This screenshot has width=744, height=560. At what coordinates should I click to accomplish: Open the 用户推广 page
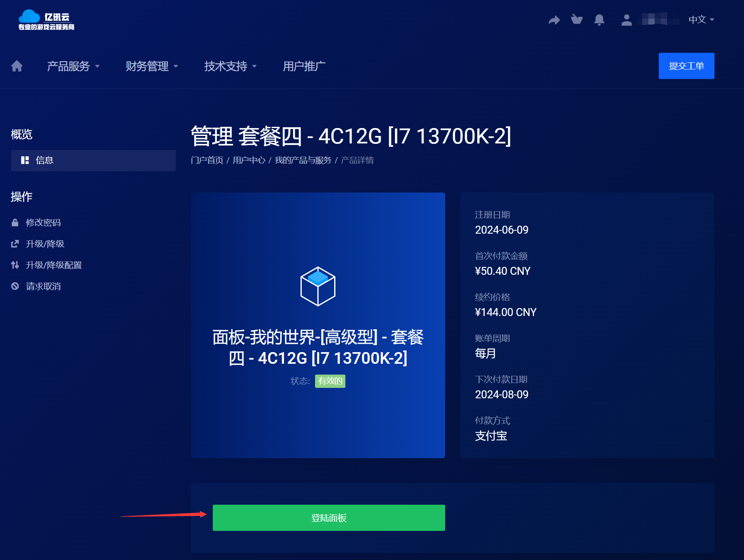[x=304, y=66]
